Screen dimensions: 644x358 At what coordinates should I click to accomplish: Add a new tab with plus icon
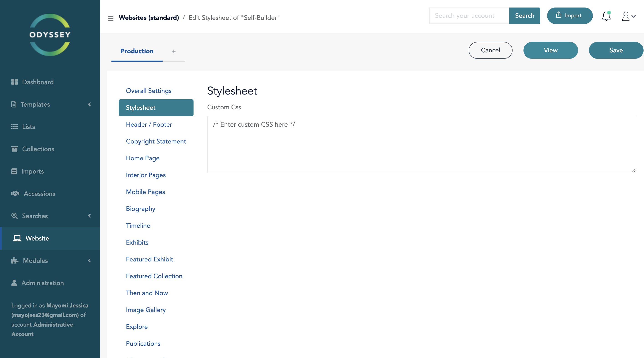click(174, 51)
